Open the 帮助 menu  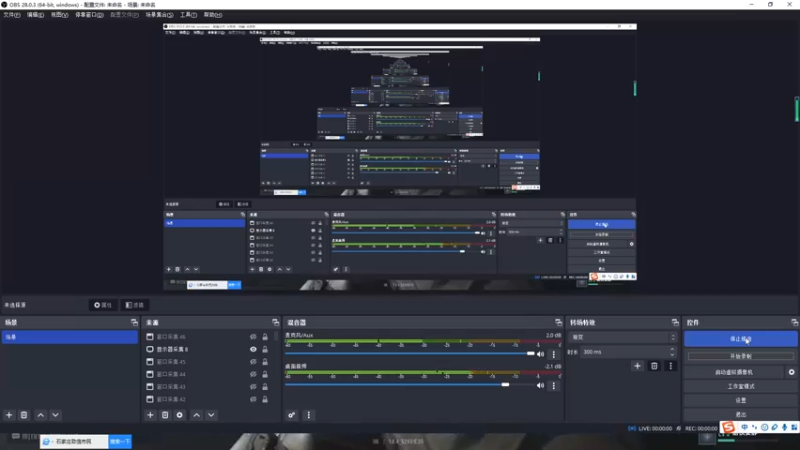click(213, 15)
